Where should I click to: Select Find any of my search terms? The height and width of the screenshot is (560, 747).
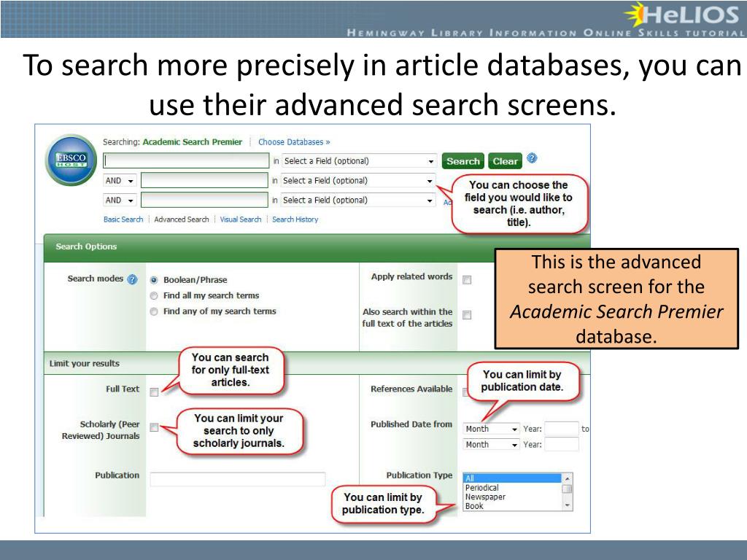tap(154, 311)
